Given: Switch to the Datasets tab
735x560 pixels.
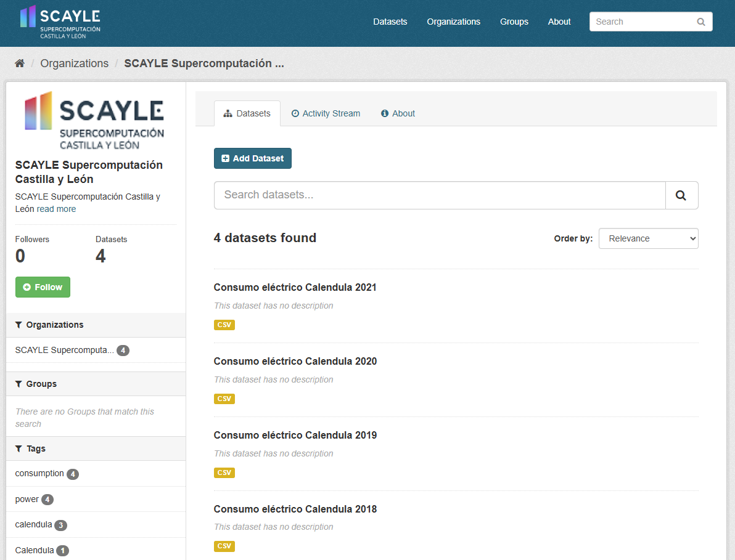Looking at the screenshot, I should 247,114.
